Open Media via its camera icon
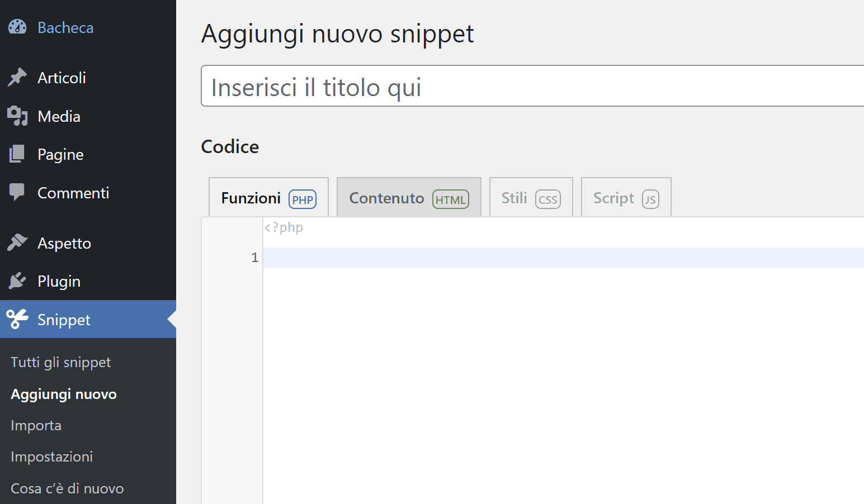Viewport: 864px width, 504px height. point(17,116)
